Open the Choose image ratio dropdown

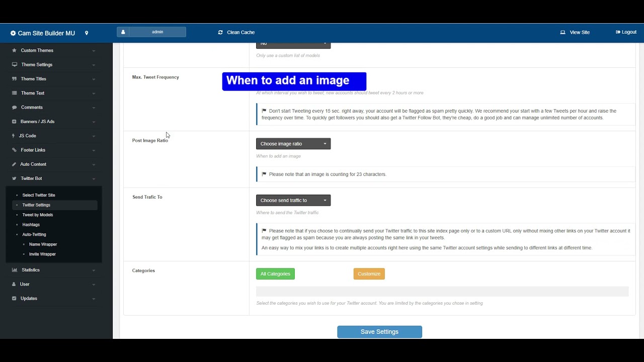point(293,144)
